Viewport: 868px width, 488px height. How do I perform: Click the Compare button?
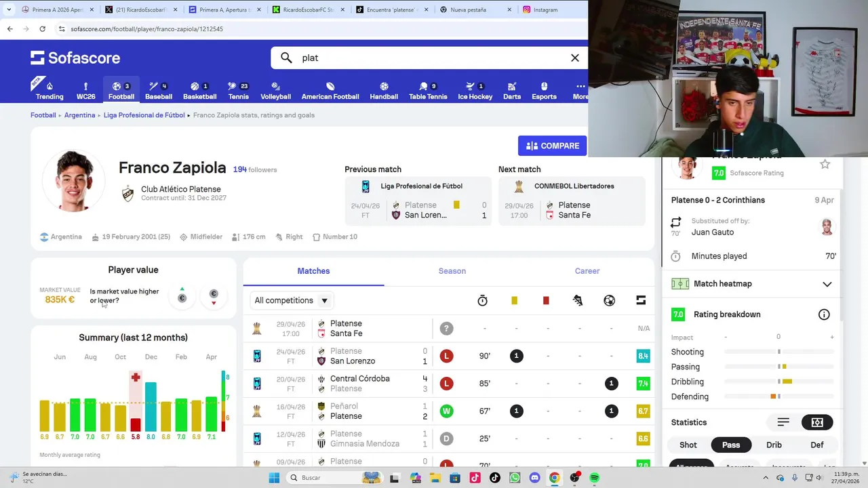point(553,146)
